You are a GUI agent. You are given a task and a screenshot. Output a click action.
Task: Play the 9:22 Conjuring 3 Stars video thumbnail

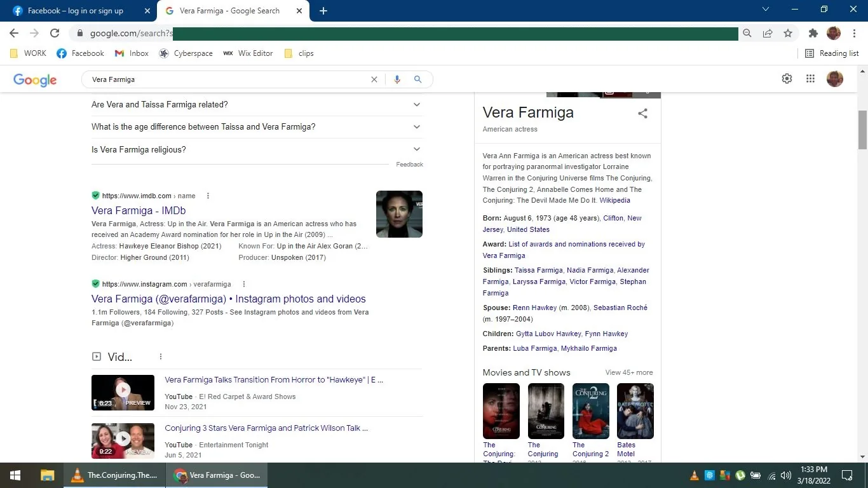click(123, 440)
